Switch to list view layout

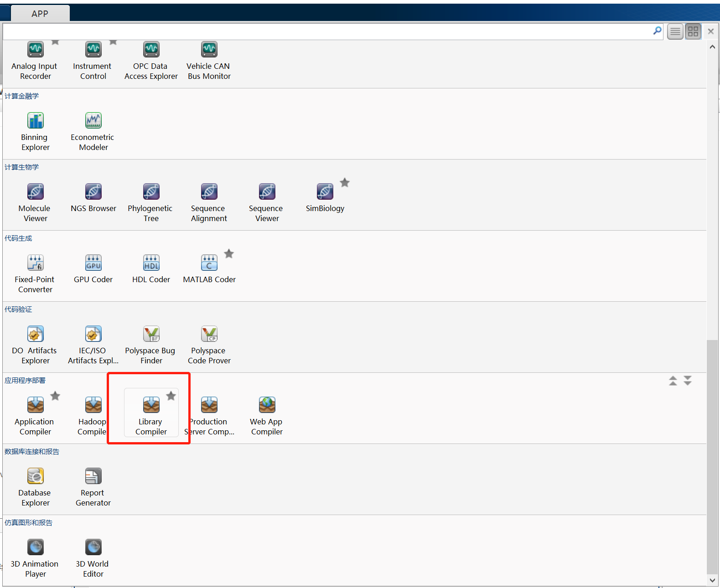(x=675, y=31)
